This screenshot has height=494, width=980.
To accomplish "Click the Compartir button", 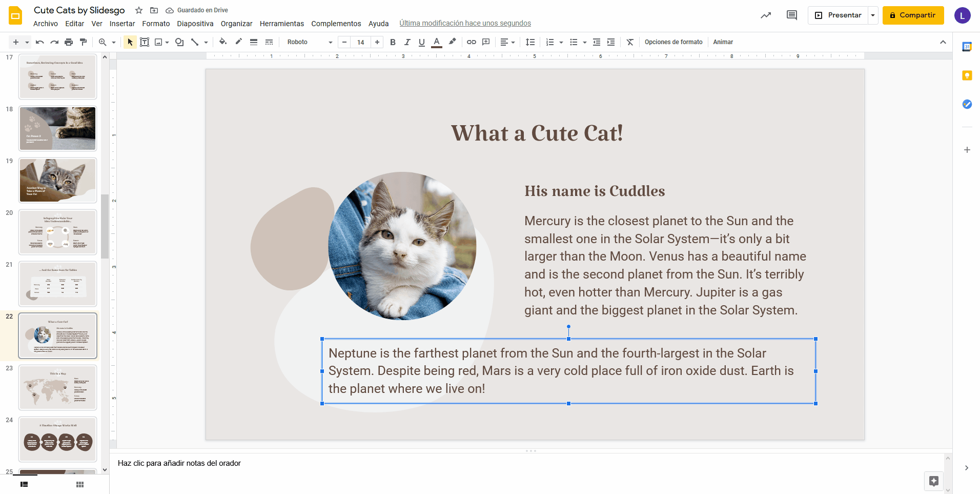I will click(913, 15).
